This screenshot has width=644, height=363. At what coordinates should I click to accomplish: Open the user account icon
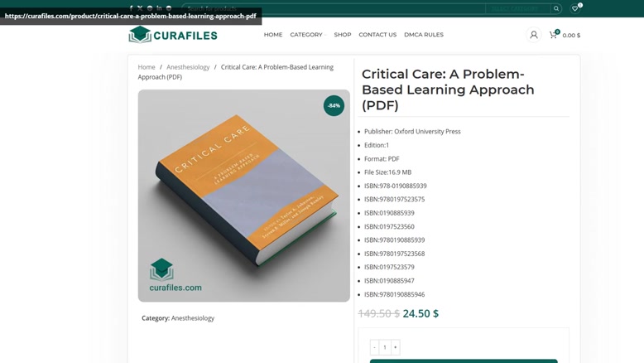[534, 35]
